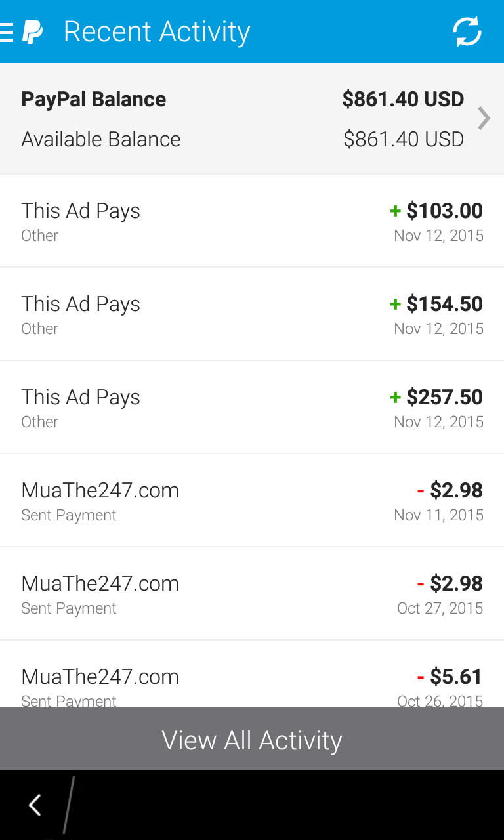Screen dimensions: 504x840
Task: Open the $154.50 This Ad Pays transaction
Action: (x=252, y=314)
